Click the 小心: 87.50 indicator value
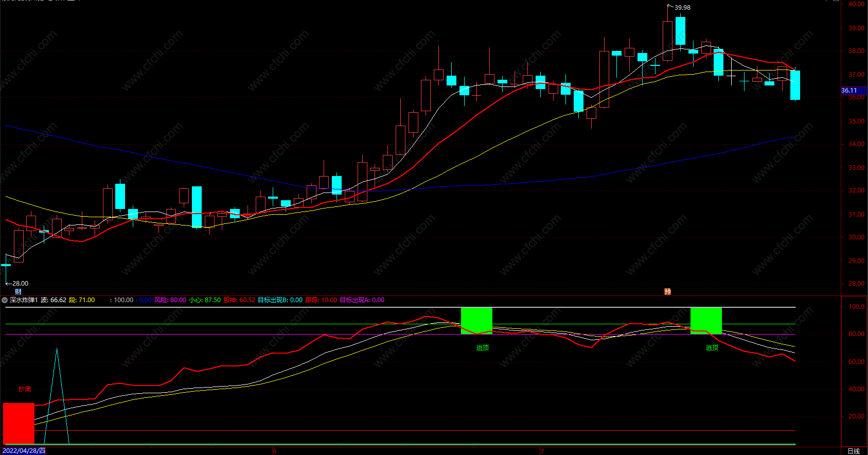This screenshot has width=868, height=455. click(205, 300)
